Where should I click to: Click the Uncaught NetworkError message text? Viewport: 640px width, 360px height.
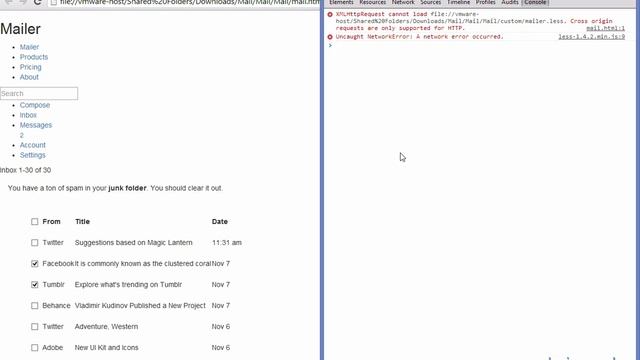(x=420, y=37)
